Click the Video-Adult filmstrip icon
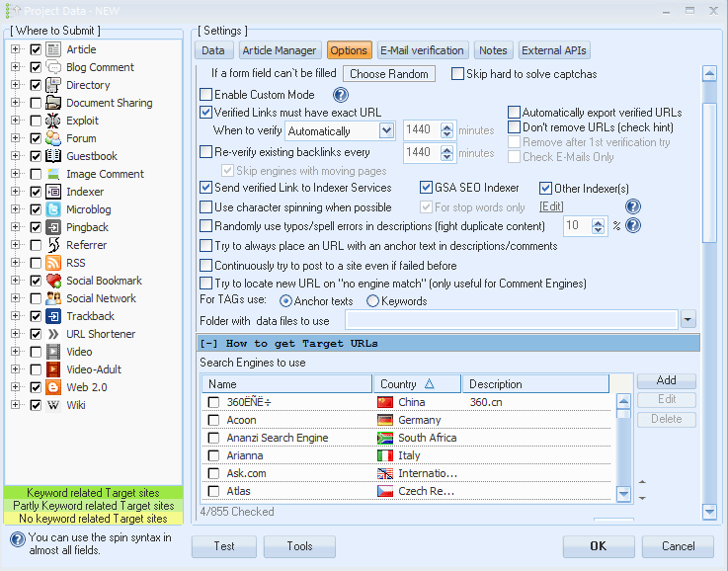 point(53,369)
